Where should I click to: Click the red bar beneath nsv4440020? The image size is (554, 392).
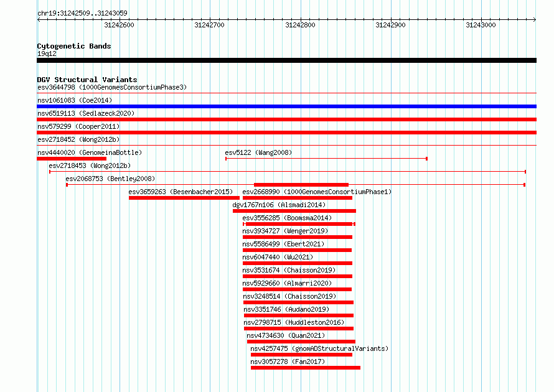click(72, 159)
